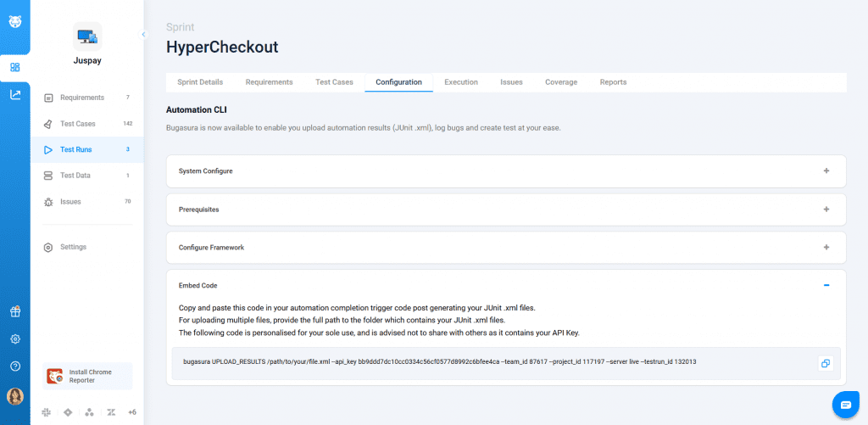
Task: Click the Slack integration icon
Action: (x=47, y=412)
